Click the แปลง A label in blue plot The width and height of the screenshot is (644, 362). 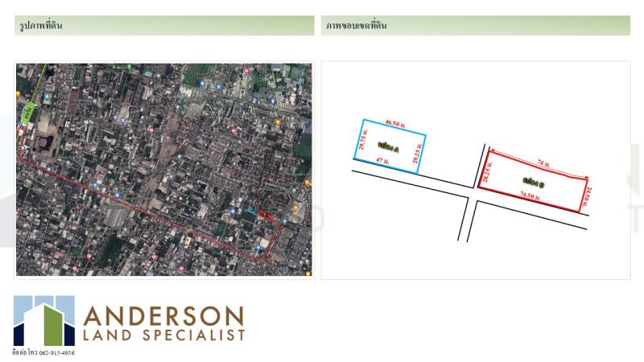click(389, 147)
